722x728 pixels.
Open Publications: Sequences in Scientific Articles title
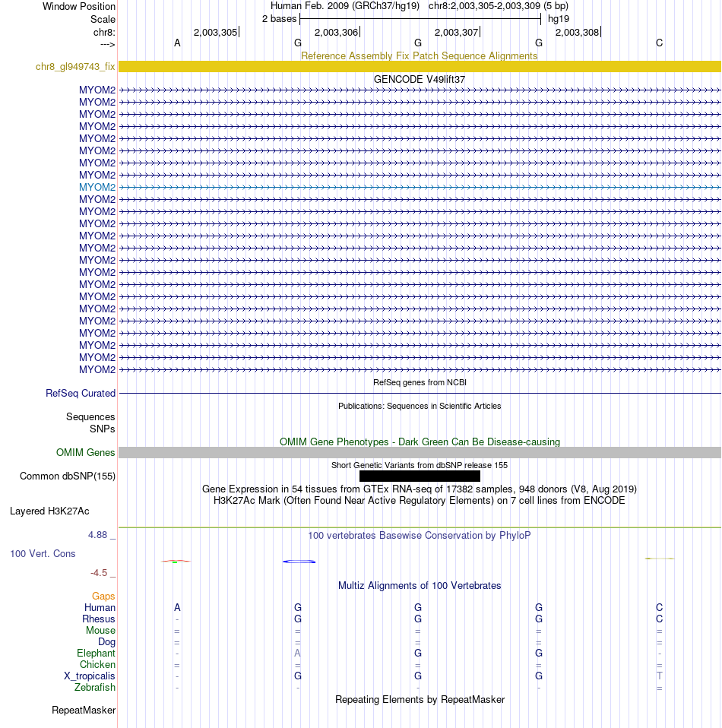tap(420, 407)
